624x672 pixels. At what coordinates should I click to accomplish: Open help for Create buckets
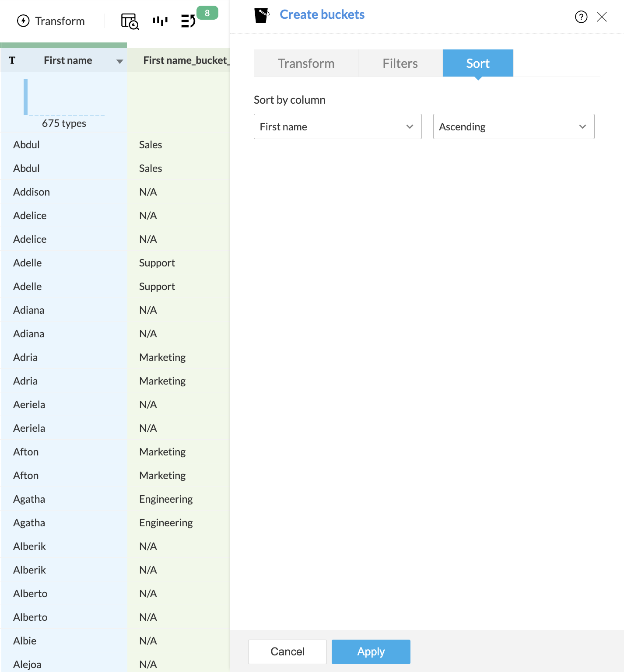tap(581, 17)
